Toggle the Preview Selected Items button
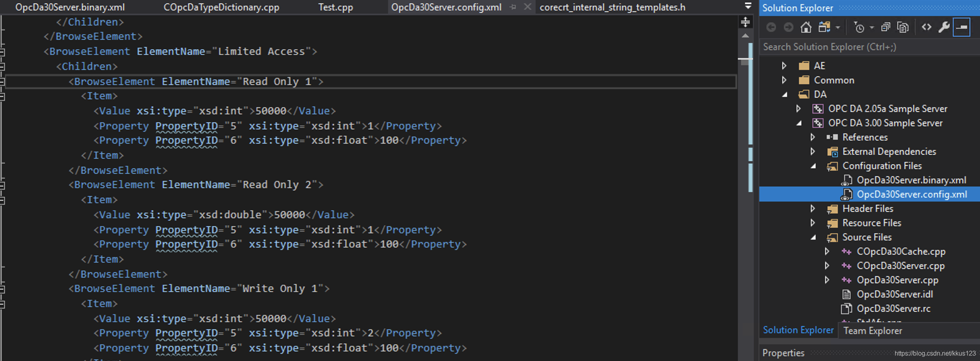 pos(962,27)
